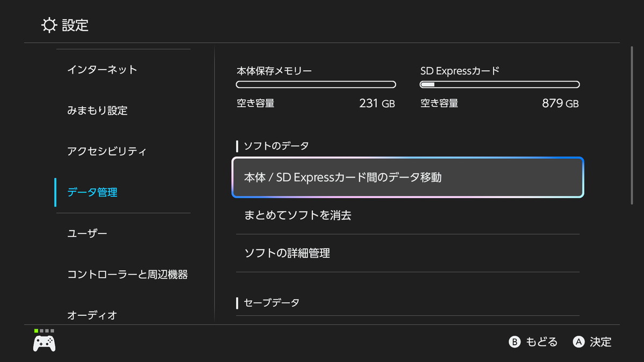Open the オーディオ settings category
Screen dimensions: 644x362
pos(92,315)
